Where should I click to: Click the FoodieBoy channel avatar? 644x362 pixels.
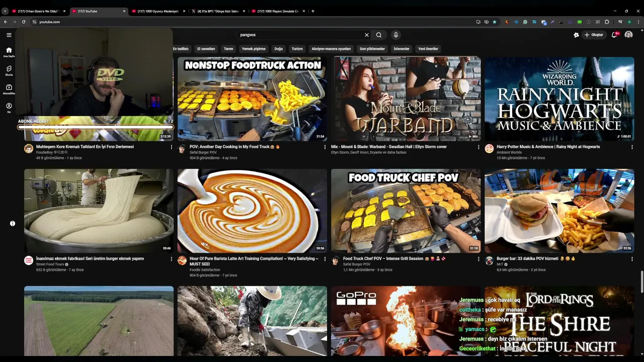[x=29, y=148]
